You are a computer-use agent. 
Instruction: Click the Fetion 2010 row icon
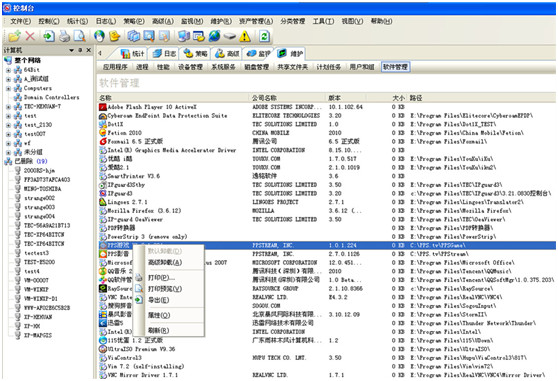click(102, 133)
